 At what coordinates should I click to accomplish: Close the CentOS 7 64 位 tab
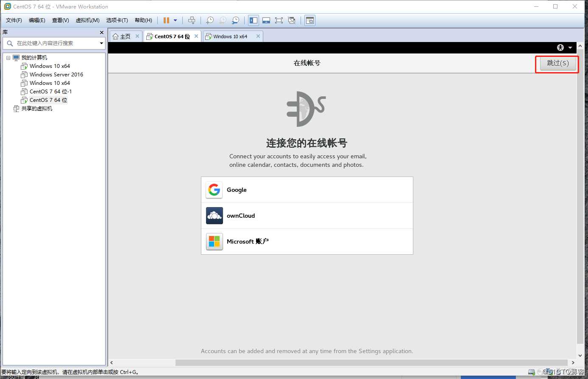[x=196, y=36]
